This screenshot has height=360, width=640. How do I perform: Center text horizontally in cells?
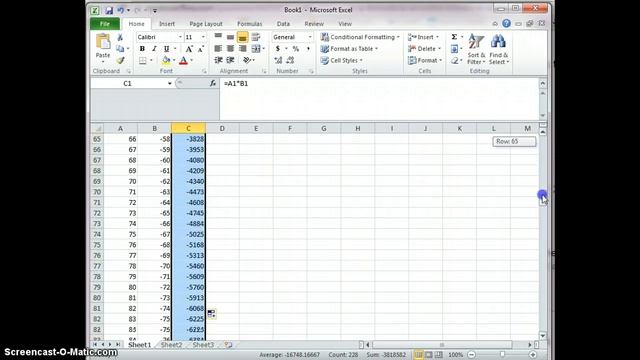(x=230, y=49)
